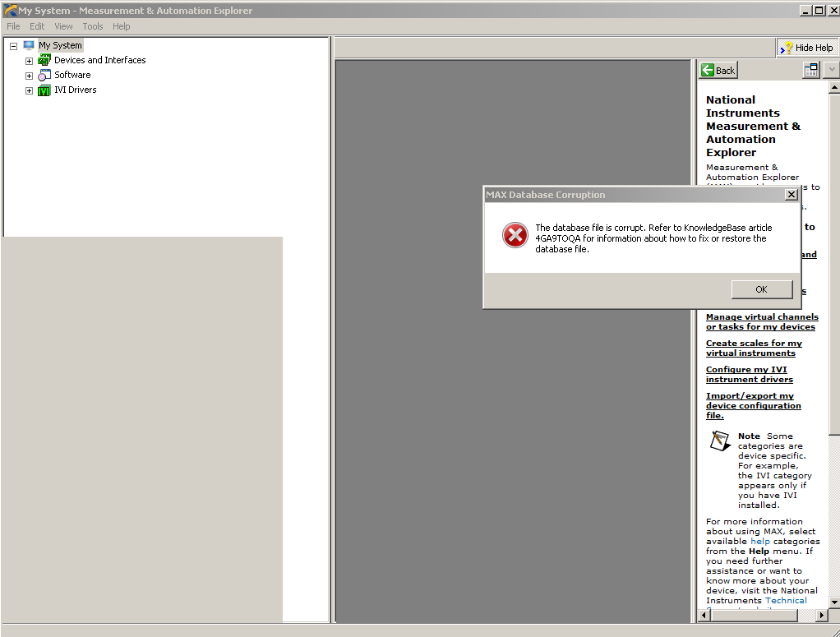The image size is (840, 637).
Task: Open the Help menu
Action: tap(121, 26)
